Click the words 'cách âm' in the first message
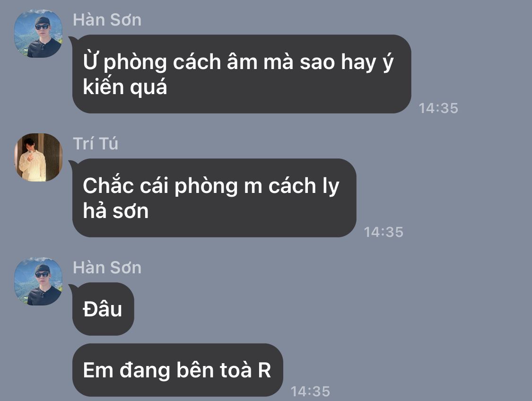 click(x=215, y=62)
